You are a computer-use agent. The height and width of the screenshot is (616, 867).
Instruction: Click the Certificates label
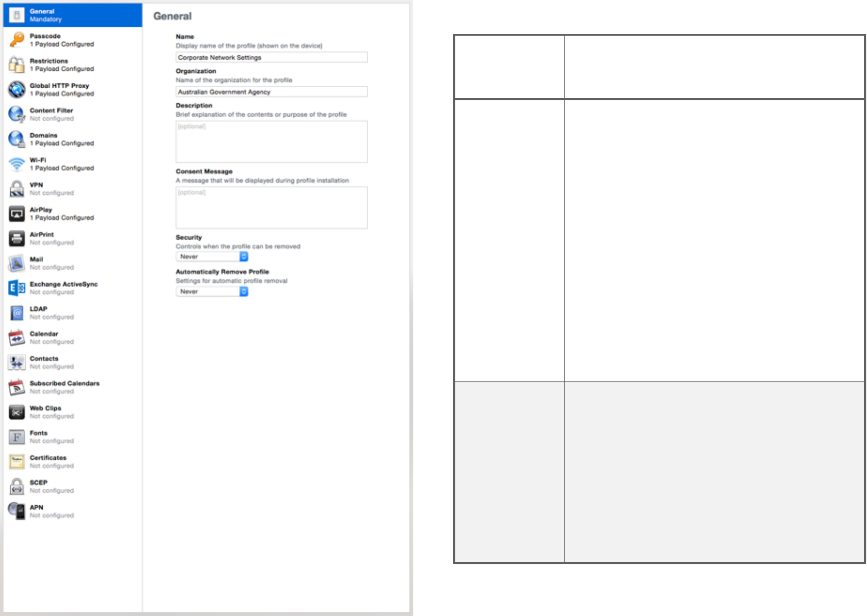tap(48, 458)
